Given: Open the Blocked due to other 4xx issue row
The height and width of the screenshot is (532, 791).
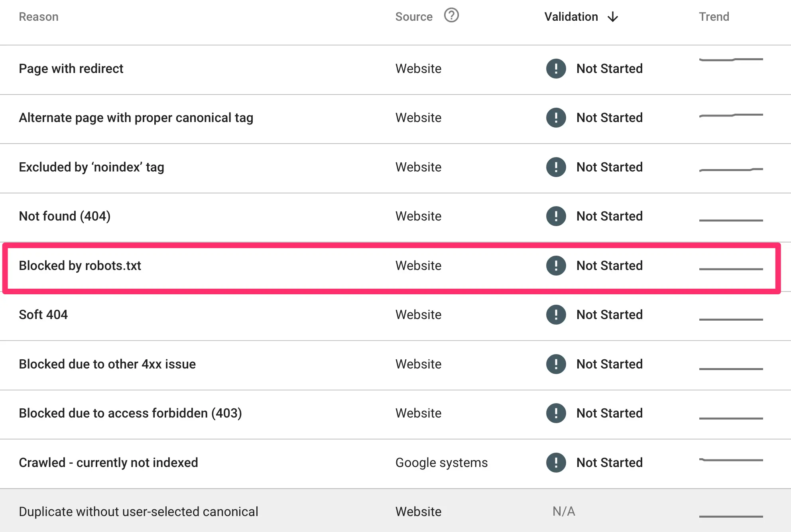Looking at the screenshot, I should click(107, 364).
